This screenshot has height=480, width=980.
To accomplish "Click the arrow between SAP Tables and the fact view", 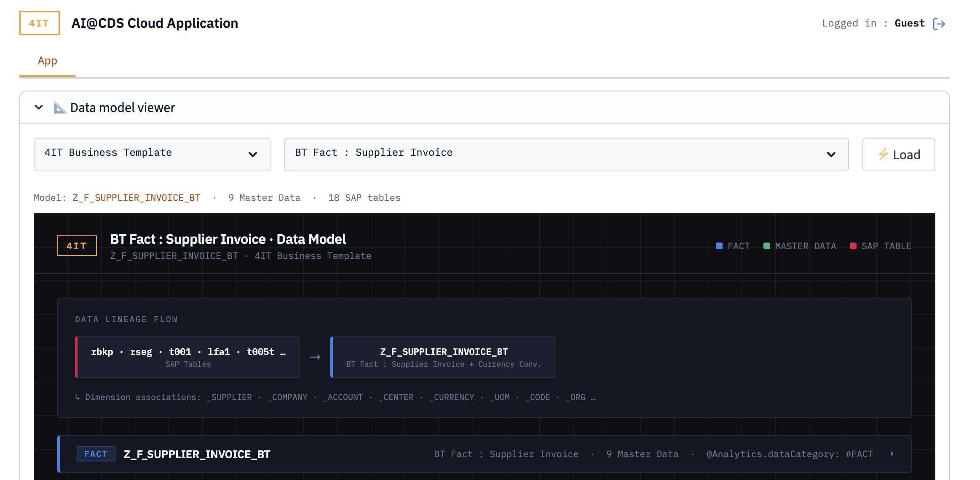I will [315, 357].
